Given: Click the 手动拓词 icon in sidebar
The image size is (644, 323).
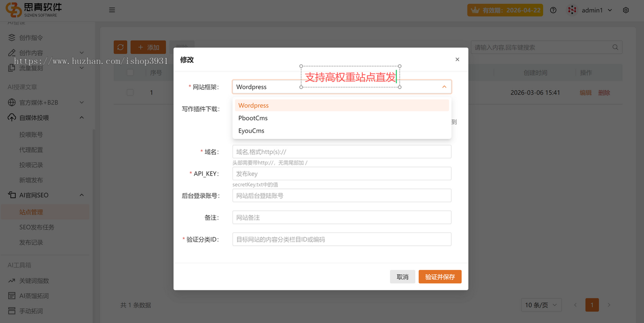Looking at the screenshot, I should (x=12, y=311).
